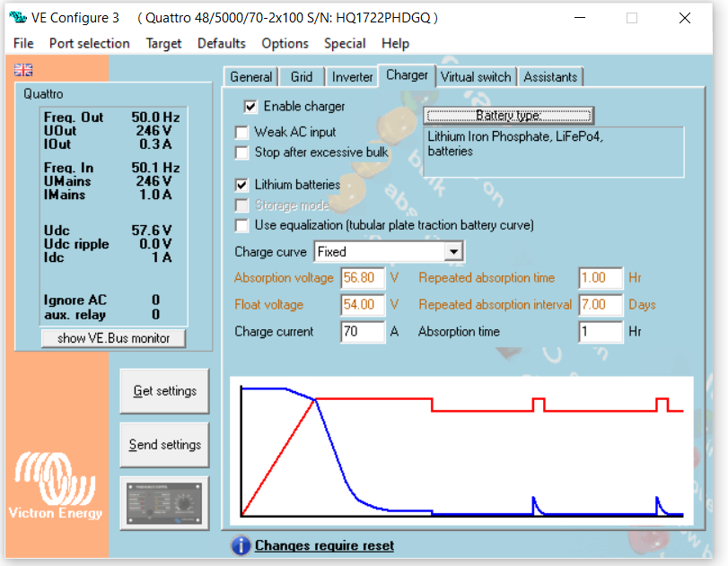
Task: Click the Victron Energy logo
Action: coord(56,484)
